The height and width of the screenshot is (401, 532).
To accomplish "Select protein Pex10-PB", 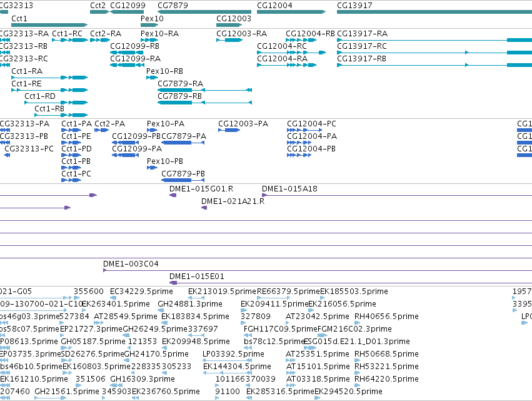I will point(152,168).
